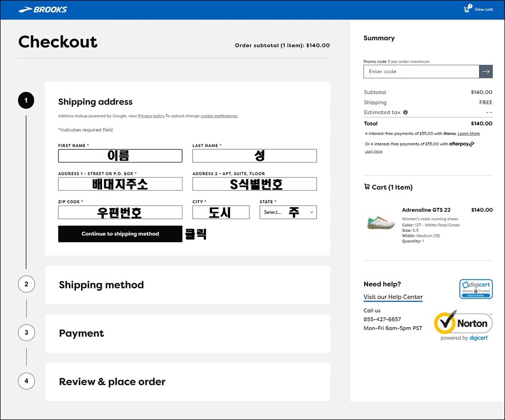The image size is (505, 420).
Task: Click the Shipping method step heading
Action: coord(101,285)
